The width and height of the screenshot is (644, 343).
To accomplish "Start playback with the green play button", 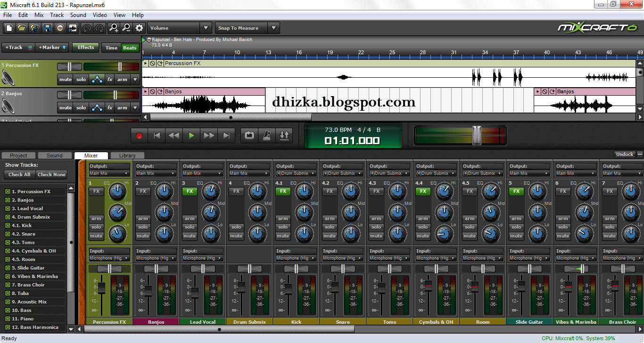I will (x=191, y=136).
